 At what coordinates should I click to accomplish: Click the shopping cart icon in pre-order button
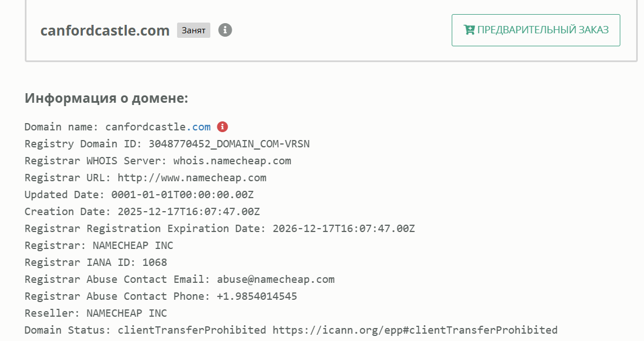coord(469,30)
